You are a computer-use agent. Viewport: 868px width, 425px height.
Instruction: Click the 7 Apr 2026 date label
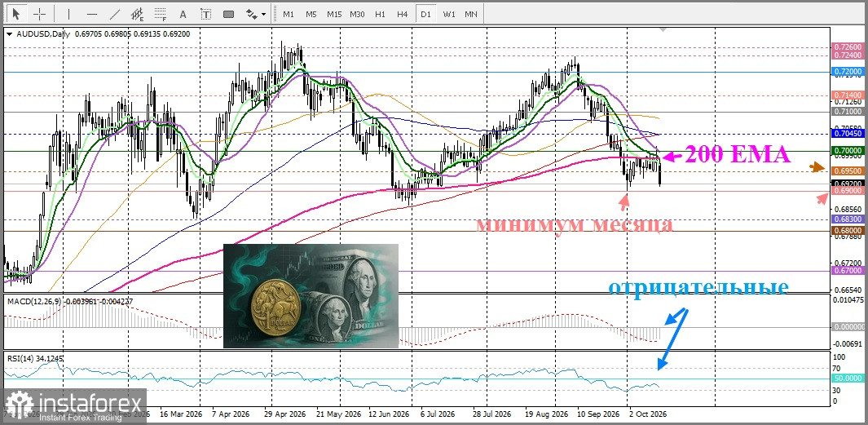point(232,414)
